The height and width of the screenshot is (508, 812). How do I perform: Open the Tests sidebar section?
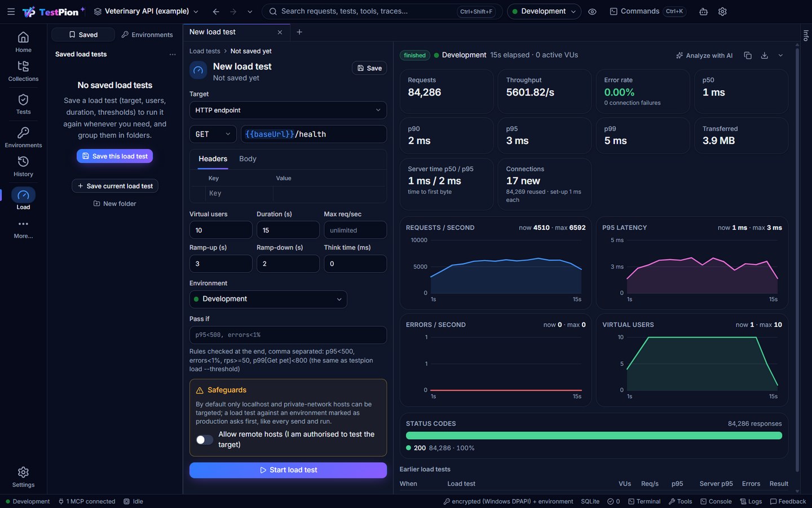(x=23, y=104)
